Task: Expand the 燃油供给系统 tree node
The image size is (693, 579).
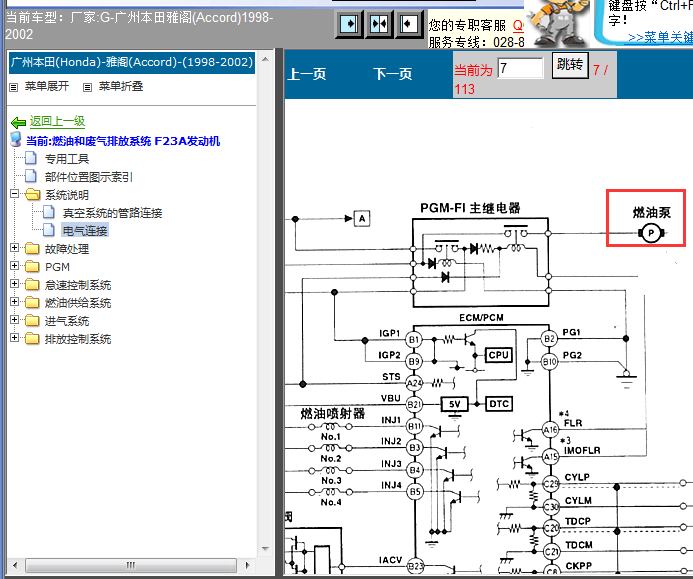Action: (x=15, y=301)
